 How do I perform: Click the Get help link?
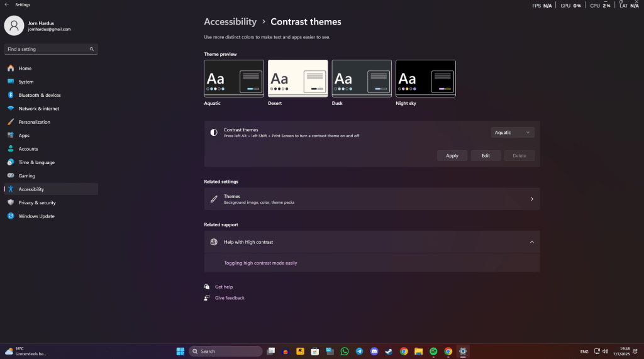(x=223, y=287)
